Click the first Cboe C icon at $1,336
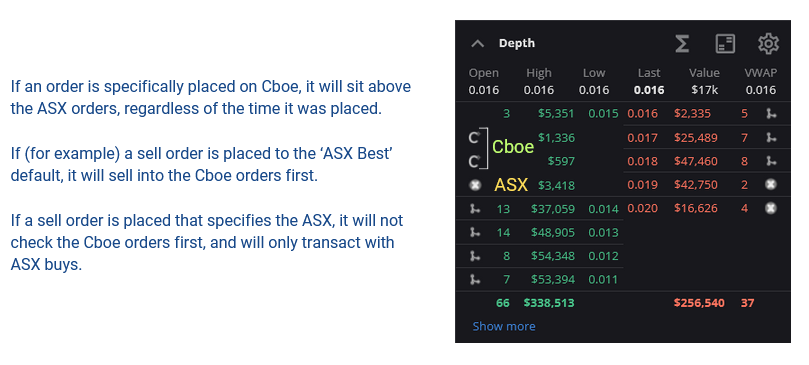 [475, 138]
